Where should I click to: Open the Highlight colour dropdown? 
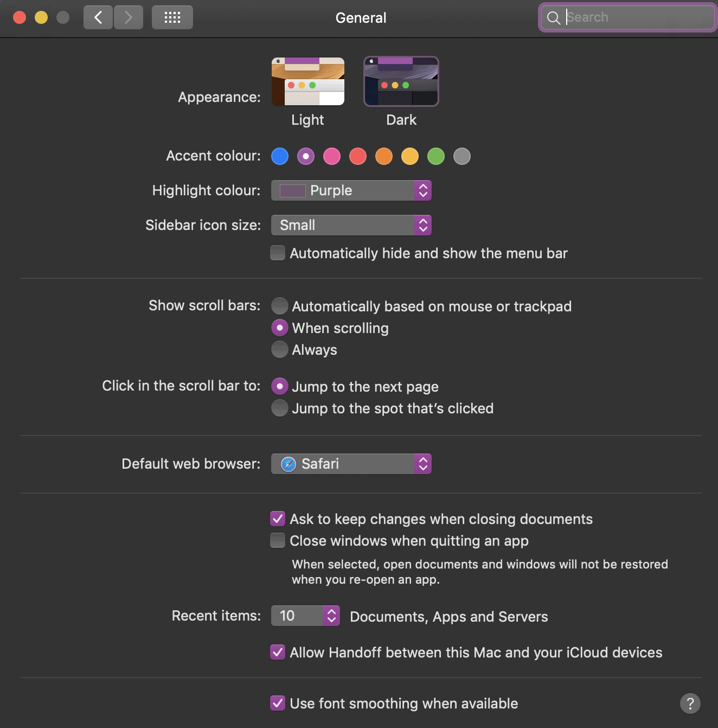(x=351, y=190)
